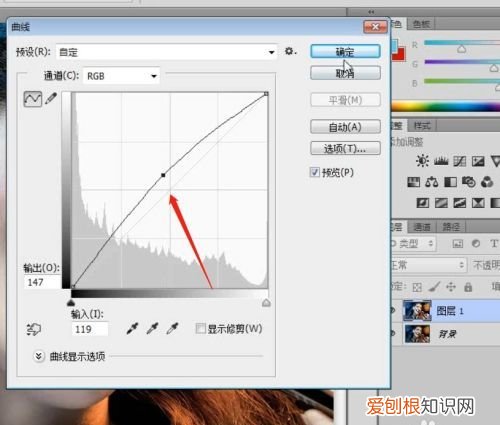Lock image pixels with the brush icon

pos(434,287)
